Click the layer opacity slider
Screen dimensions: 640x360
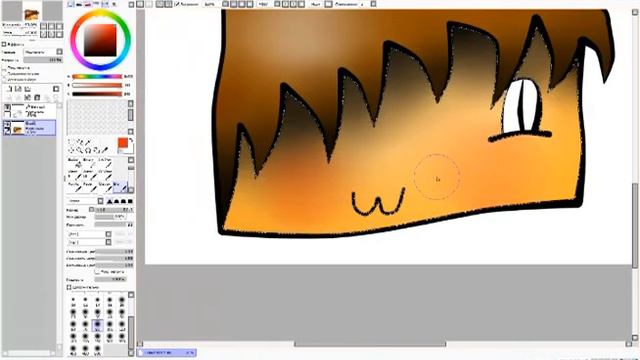coord(43,60)
